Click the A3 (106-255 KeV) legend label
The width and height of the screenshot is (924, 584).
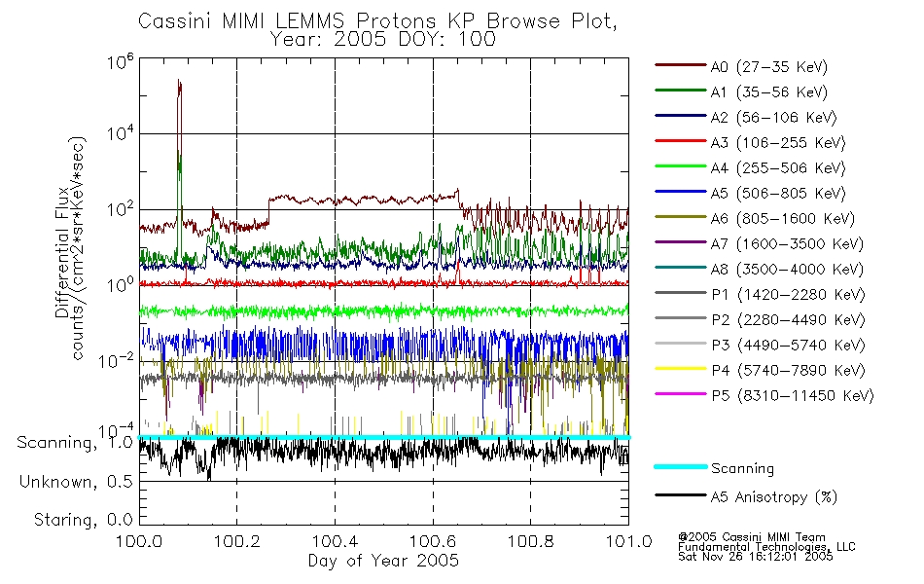(778, 143)
